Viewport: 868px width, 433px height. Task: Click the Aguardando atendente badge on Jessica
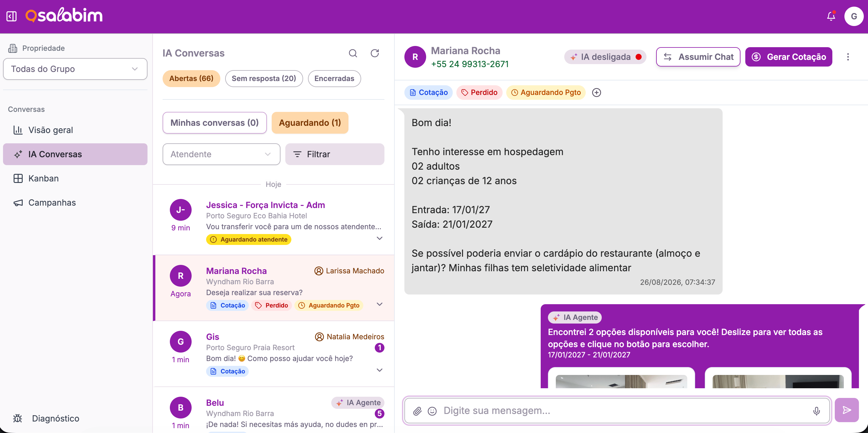click(x=249, y=239)
